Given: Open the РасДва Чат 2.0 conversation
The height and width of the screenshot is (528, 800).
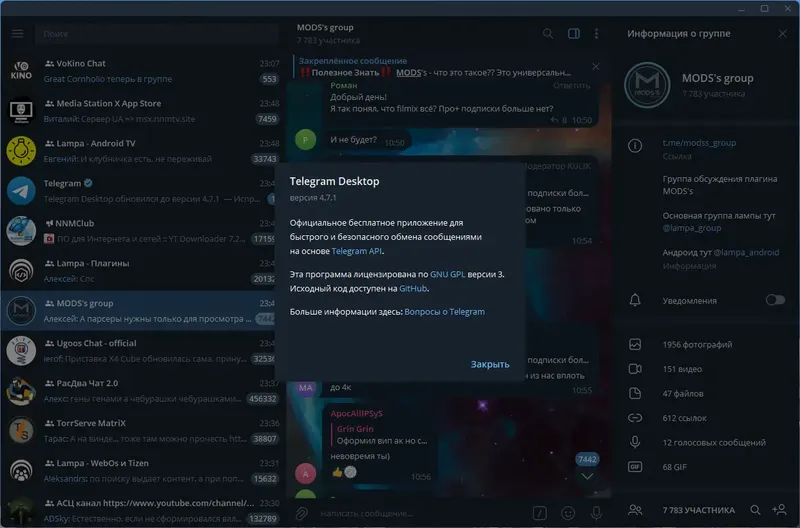Looking at the screenshot, I should pyautogui.click(x=143, y=391).
